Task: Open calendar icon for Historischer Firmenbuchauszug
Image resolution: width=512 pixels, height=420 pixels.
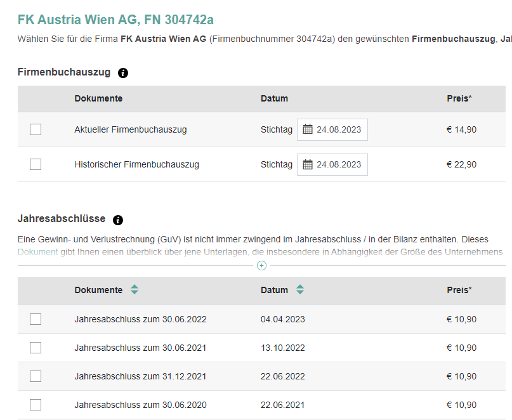Action: tap(308, 164)
